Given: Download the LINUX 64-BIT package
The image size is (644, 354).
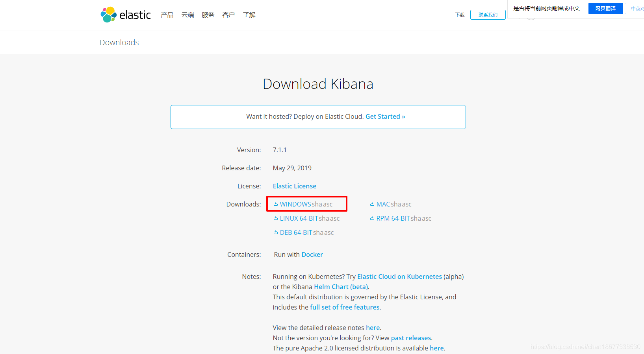Looking at the screenshot, I should click(x=299, y=218).
